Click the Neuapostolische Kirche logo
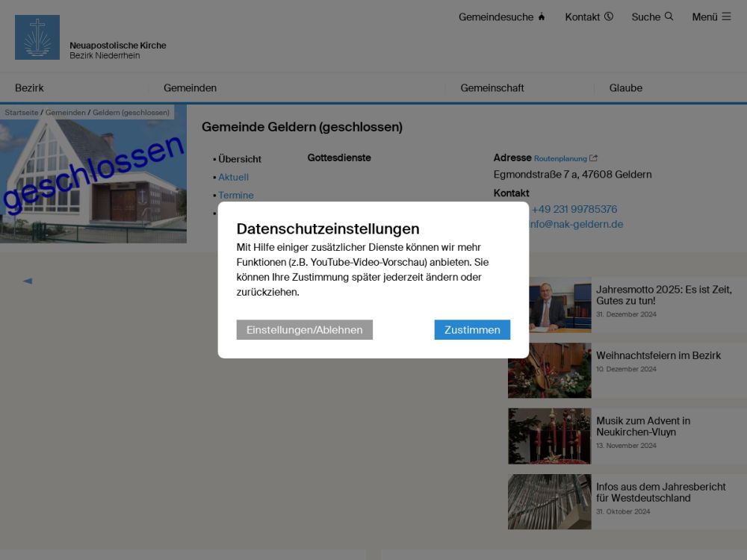This screenshot has height=560, width=747. [x=37, y=37]
